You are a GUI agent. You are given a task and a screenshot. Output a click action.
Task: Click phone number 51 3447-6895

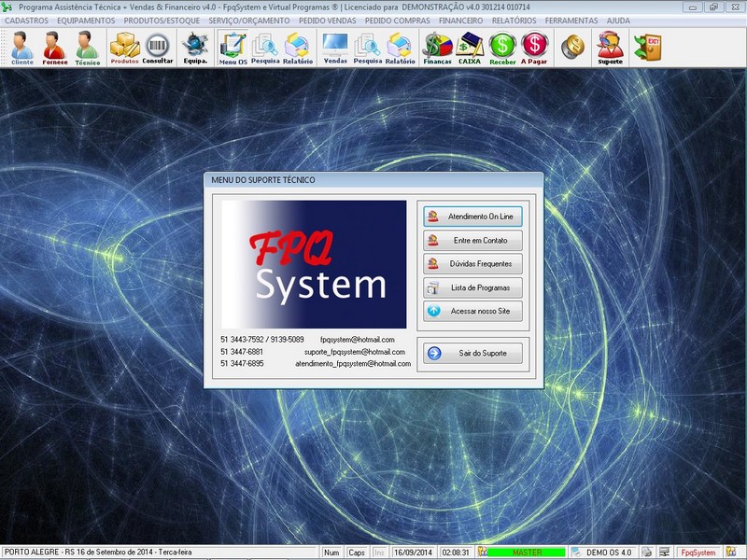tap(242, 363)
